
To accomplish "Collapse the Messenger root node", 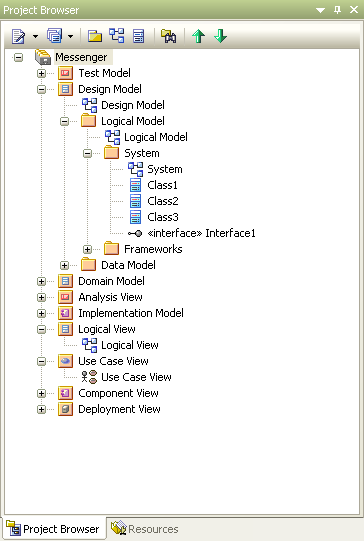I will (x=18, y=57).
